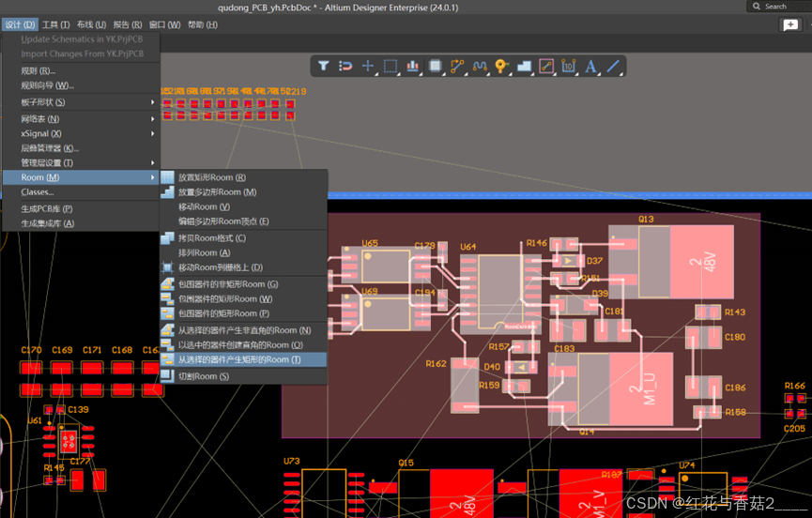Select the place text string A tool
This screenshot has width=812, height=518.
590,67
